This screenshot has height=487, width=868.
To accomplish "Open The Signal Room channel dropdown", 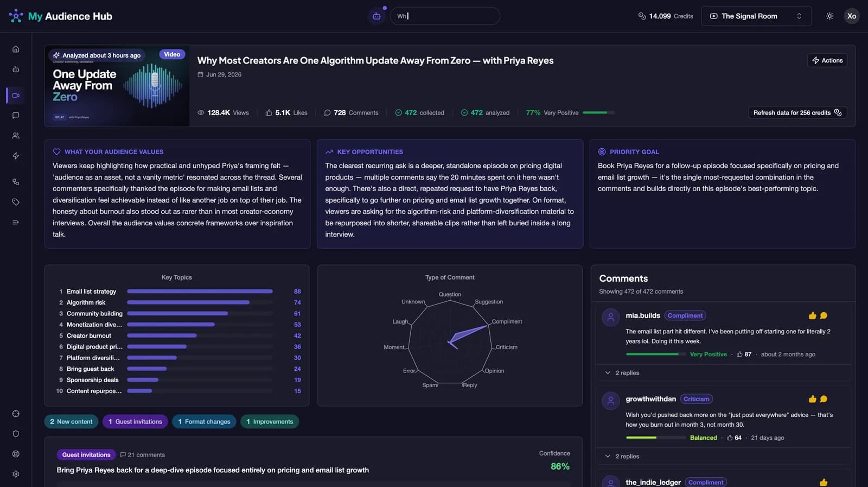I will pos(756,16).
